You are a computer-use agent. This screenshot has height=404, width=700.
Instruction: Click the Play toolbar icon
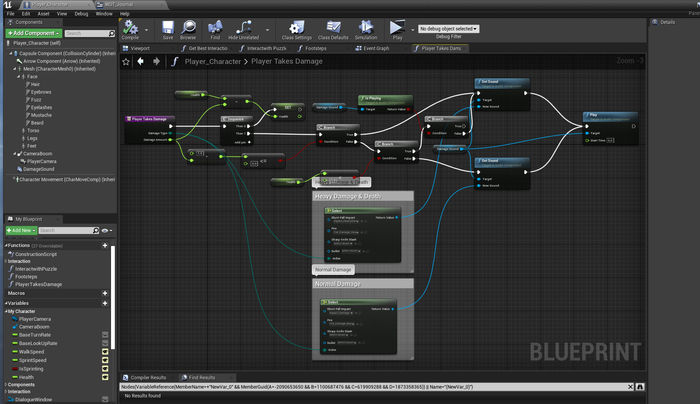coord(396,28)
